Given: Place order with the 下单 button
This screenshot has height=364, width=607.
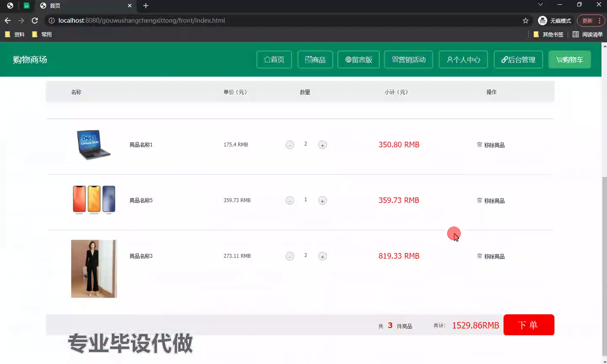Looking at the screenshot, I should click(x=529, y=325).
